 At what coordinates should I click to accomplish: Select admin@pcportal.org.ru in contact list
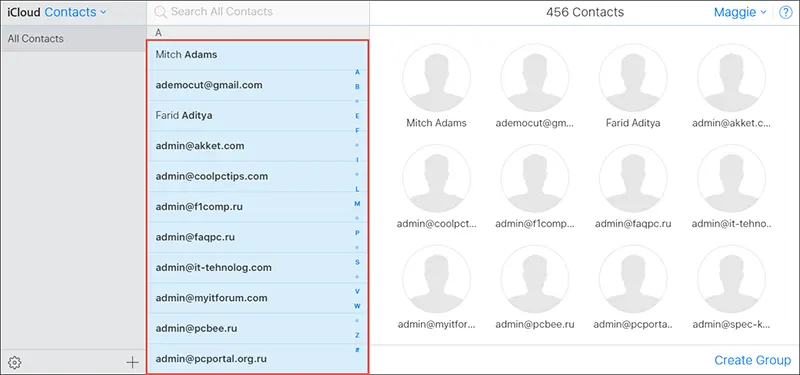(257, 359)
